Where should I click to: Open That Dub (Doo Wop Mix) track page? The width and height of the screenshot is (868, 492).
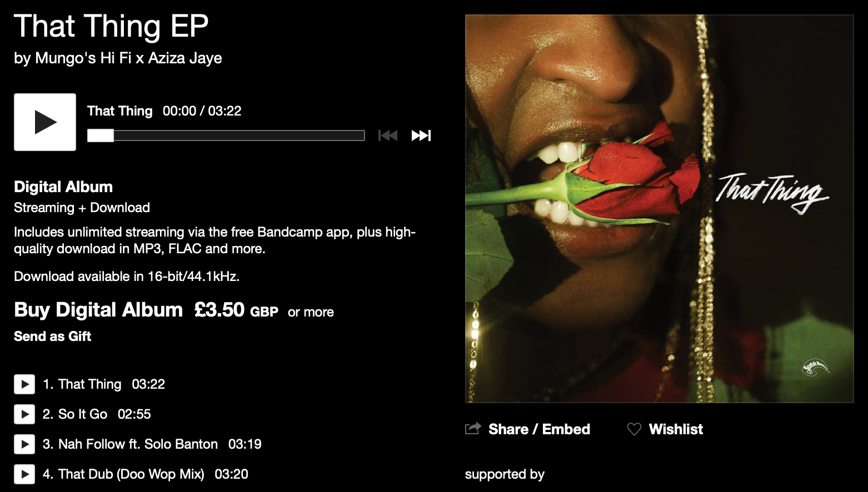[x=131, y=474]
